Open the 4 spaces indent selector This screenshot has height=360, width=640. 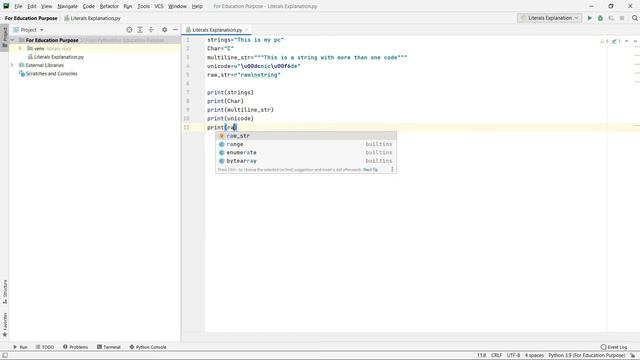[x=534, y=356]
